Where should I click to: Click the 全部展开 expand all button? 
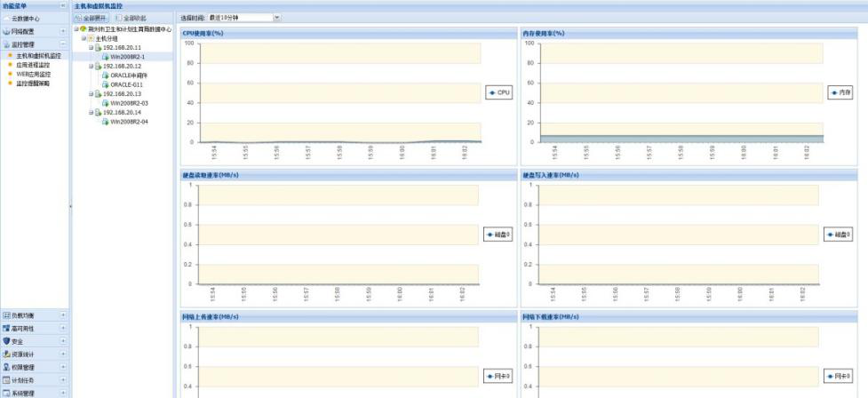point(92,17)
